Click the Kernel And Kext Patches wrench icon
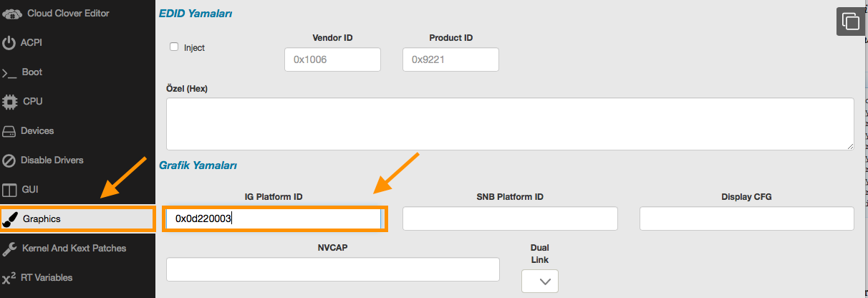Image resolution: width=868 pixels, height=298 pixels. coord(9,249)
